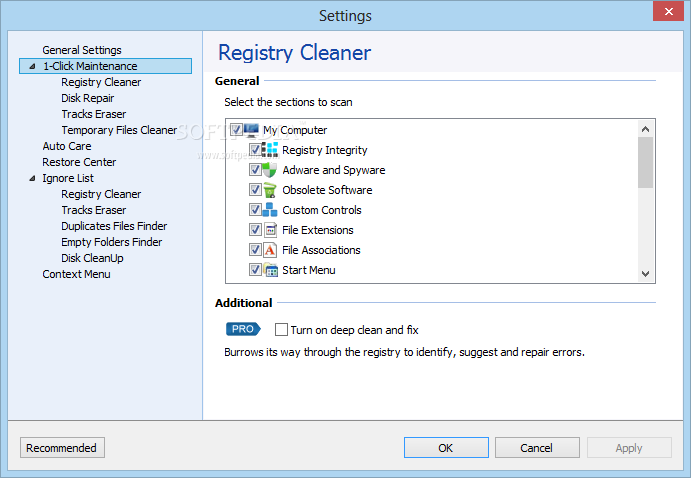Uncheck the Start Menu checkbox

point(255,270)
